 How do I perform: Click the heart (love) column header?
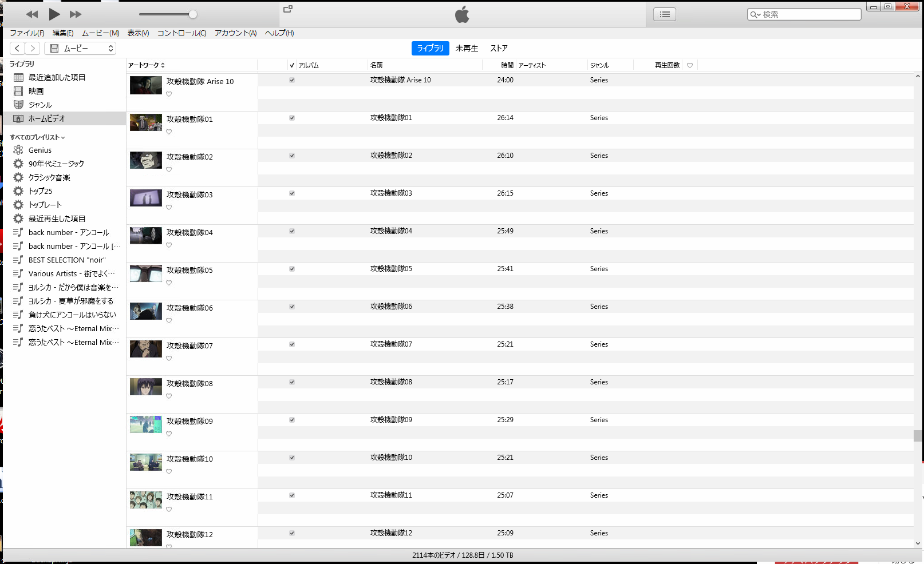(690, 65)
